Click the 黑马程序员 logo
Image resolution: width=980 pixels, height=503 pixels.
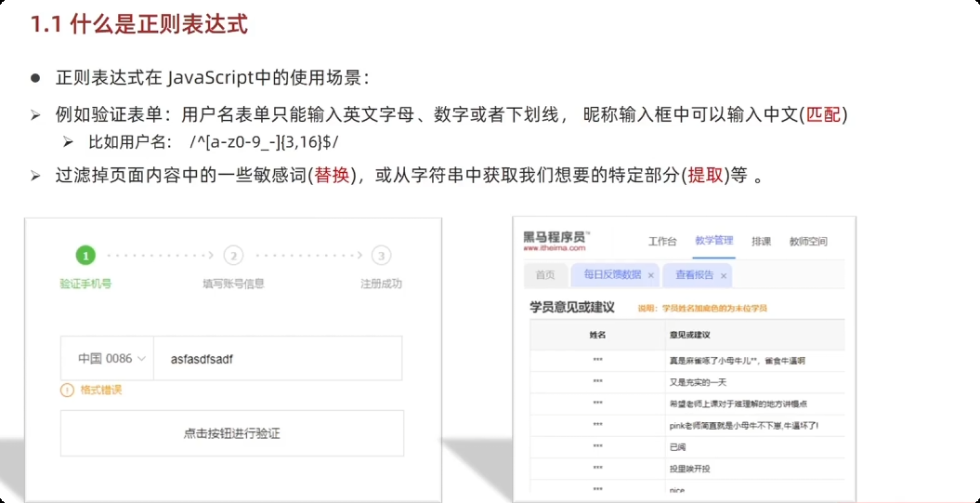pos(556,237)
